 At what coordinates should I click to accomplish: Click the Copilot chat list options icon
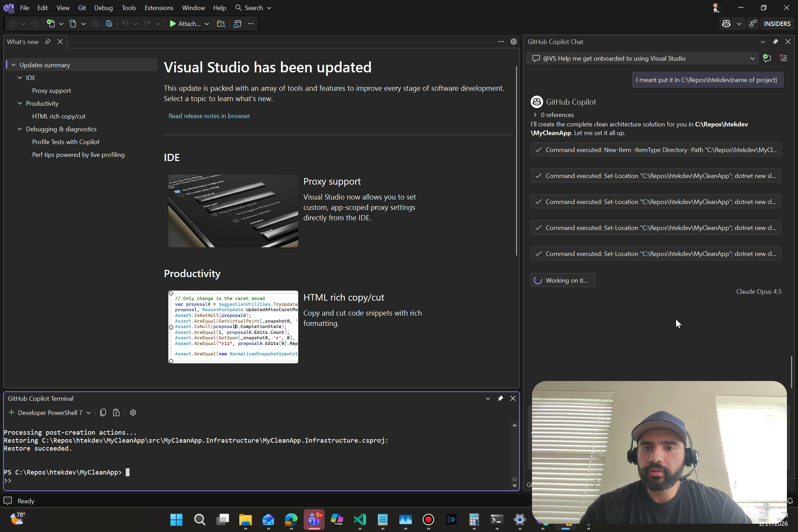click(783, 58)
